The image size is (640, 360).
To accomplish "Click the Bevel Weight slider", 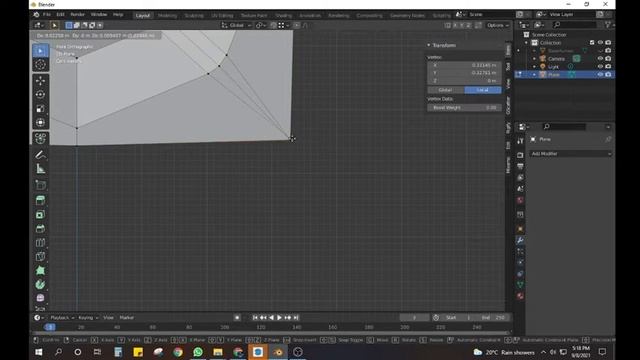I will (464, 108).
